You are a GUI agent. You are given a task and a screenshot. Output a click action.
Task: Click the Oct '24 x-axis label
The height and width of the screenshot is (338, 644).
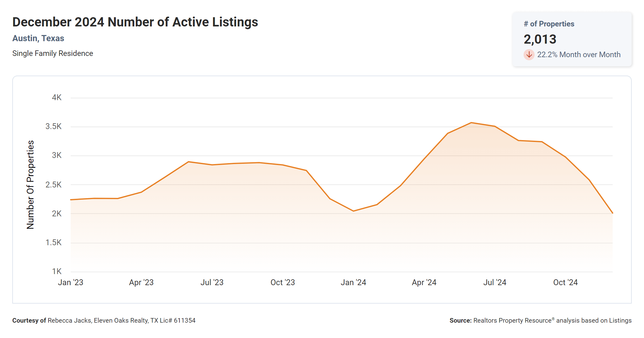pyautogui.click(x=565, y=282)
